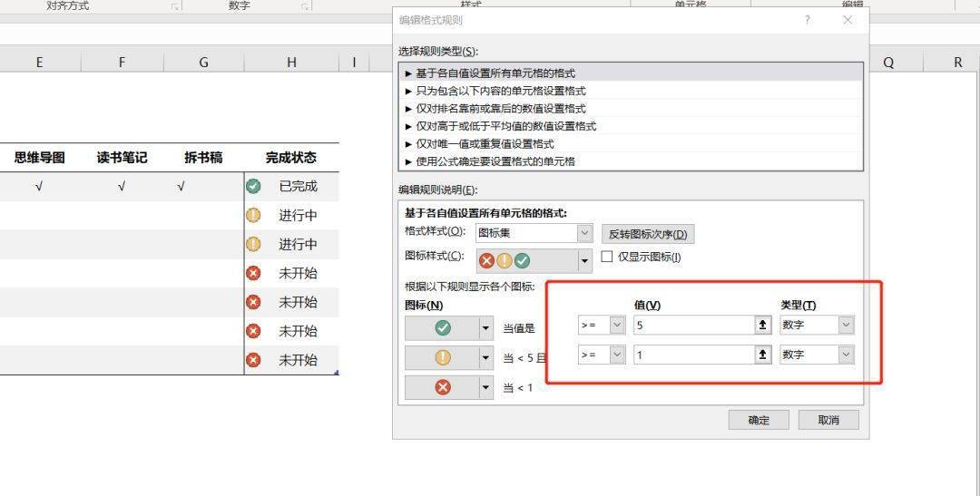Click the 确定 button
Screen dimensions: 980x496
759,420
